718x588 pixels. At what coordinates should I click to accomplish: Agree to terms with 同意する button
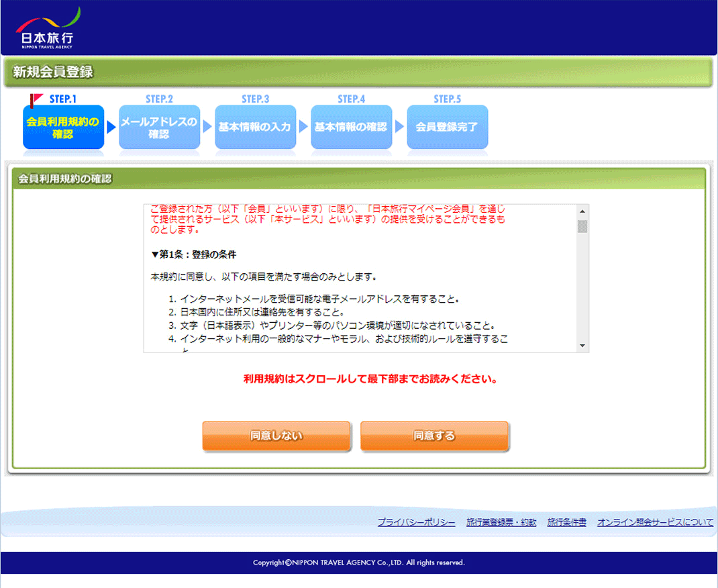point(434,436)
